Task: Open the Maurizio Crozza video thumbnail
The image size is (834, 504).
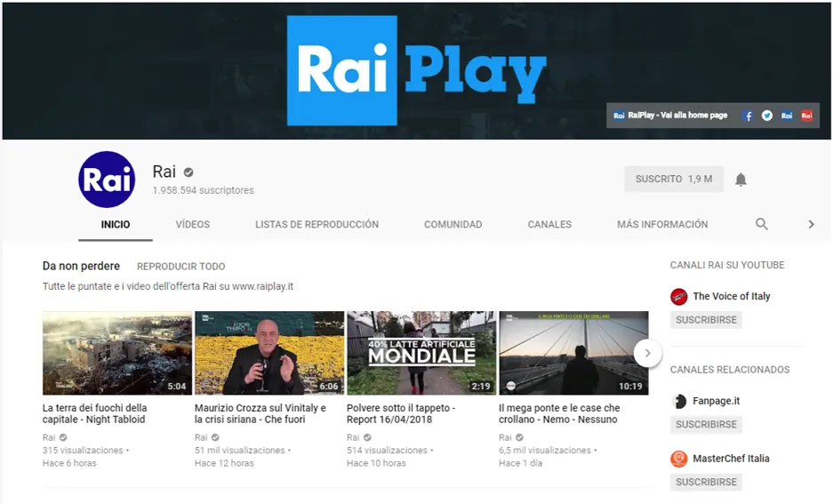Action: coord(269,353)
